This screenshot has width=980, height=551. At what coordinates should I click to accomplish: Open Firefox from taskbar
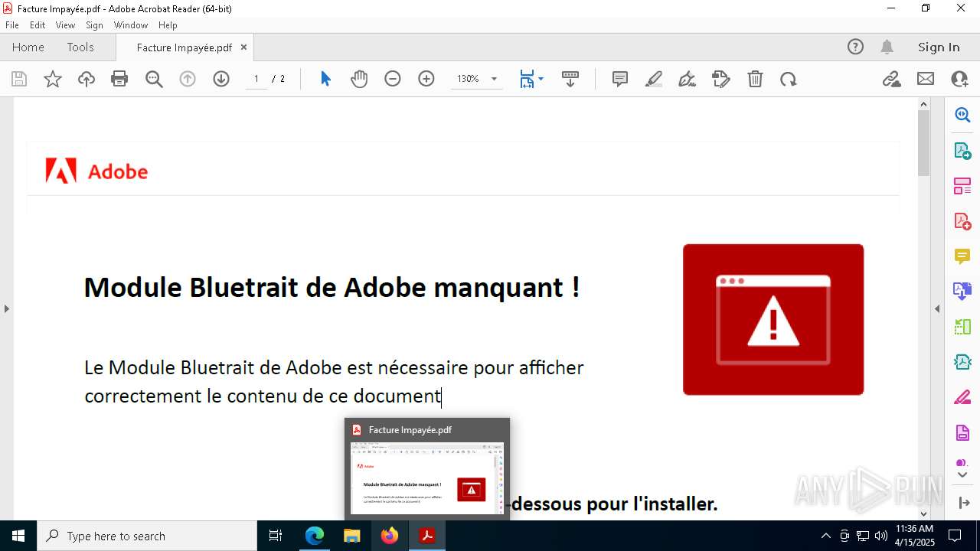[x=389, y=536]
